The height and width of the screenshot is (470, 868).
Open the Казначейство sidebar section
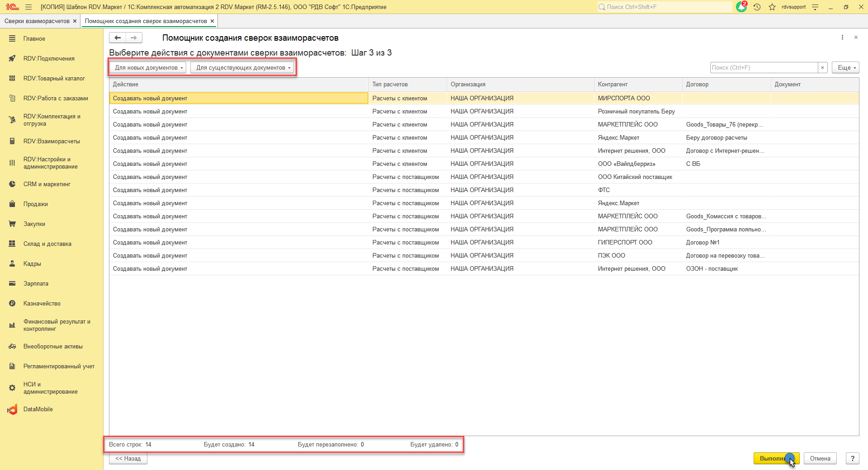pyautogui.click(x=42, y=304)
